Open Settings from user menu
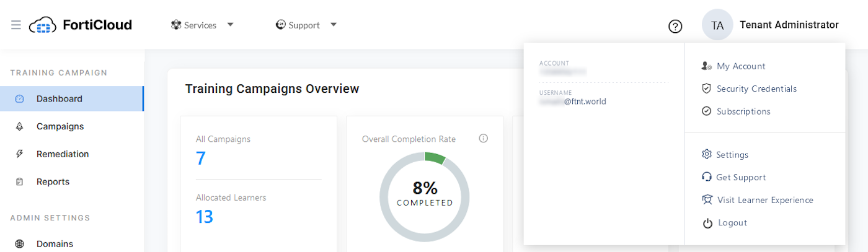Screen dimensions: 868x252 (x=732, y=155)
